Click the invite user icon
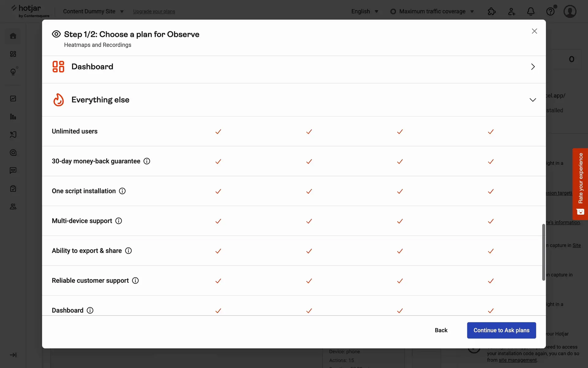The height and width of the screenshot is (368, 588). (511, 12)
